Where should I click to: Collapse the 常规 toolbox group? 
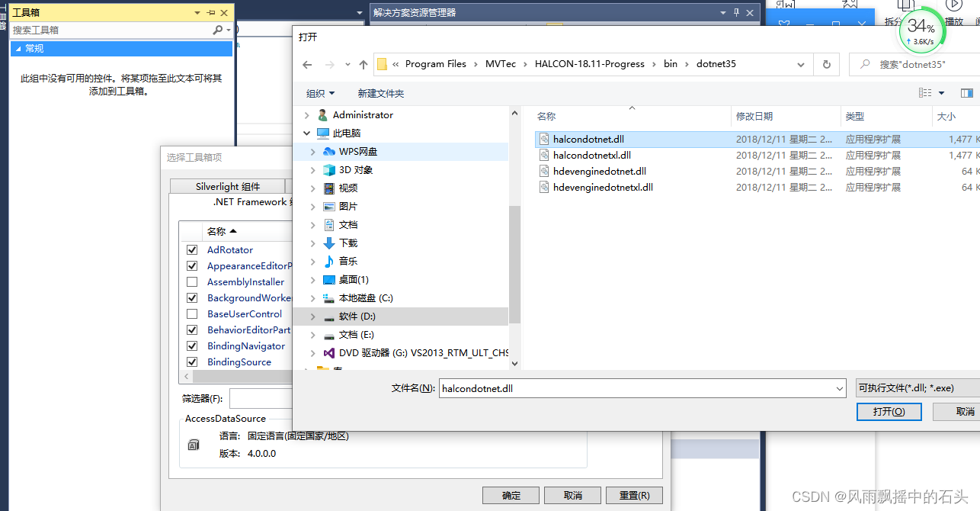[x=18, y=48]
